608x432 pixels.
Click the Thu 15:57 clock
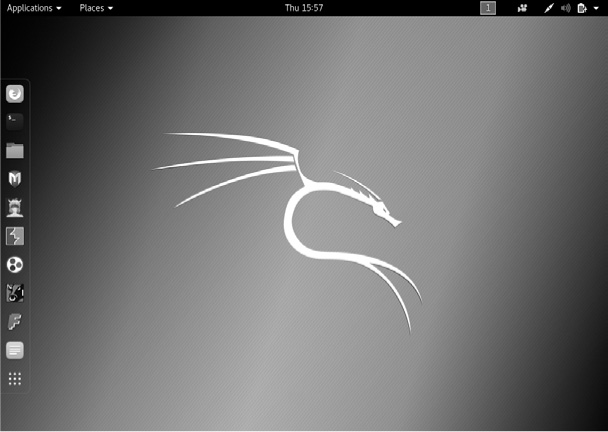click(x=304, y=8)
